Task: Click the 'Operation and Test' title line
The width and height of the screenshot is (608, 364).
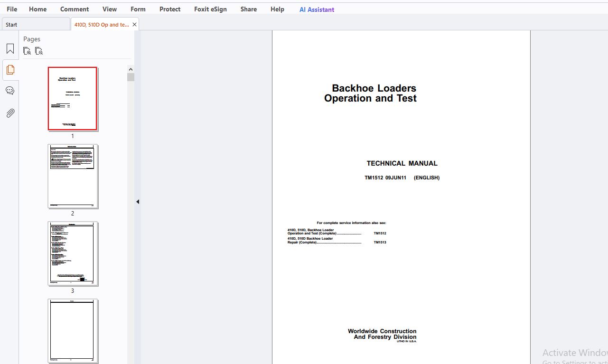Action: click(370, 98)
